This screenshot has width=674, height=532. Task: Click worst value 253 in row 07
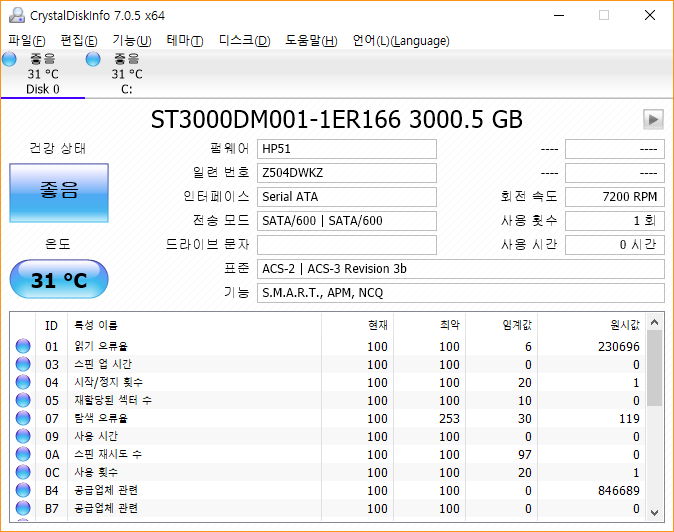click(x=449, y=419)
